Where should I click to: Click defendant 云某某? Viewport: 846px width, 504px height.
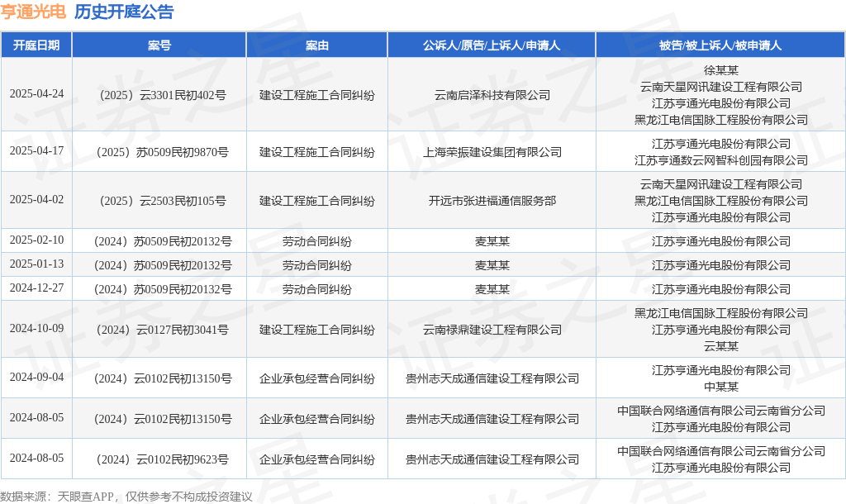(720, 346)
